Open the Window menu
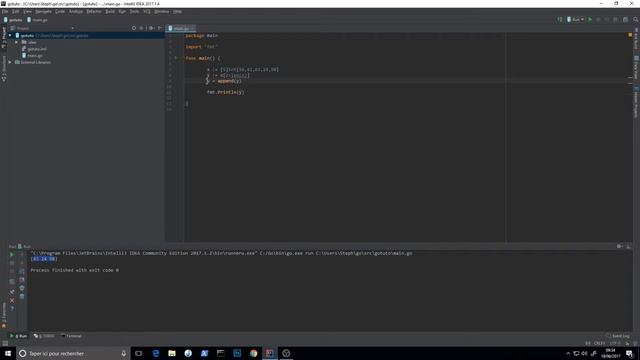Image resolution: width=640 pixels, height=360 pixels. 162,11
